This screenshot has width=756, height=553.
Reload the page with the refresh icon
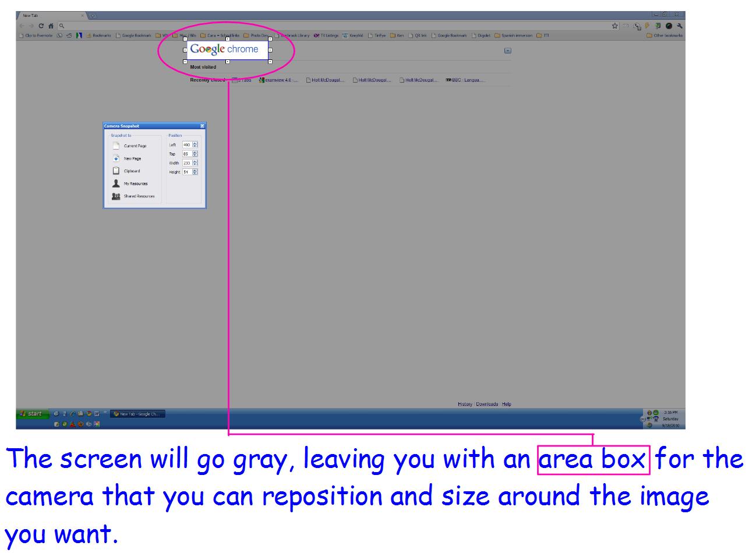coord(43,26)
